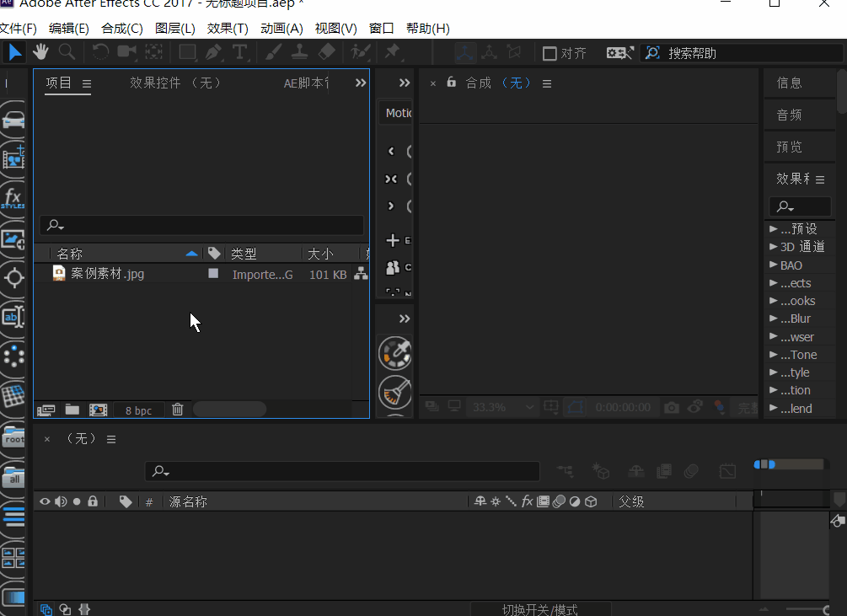The width and height of the screenshot is (847, 616).
Task: Toggle the video eye column header in timeline
Action: pyautogui.click(x=45, y=501)
